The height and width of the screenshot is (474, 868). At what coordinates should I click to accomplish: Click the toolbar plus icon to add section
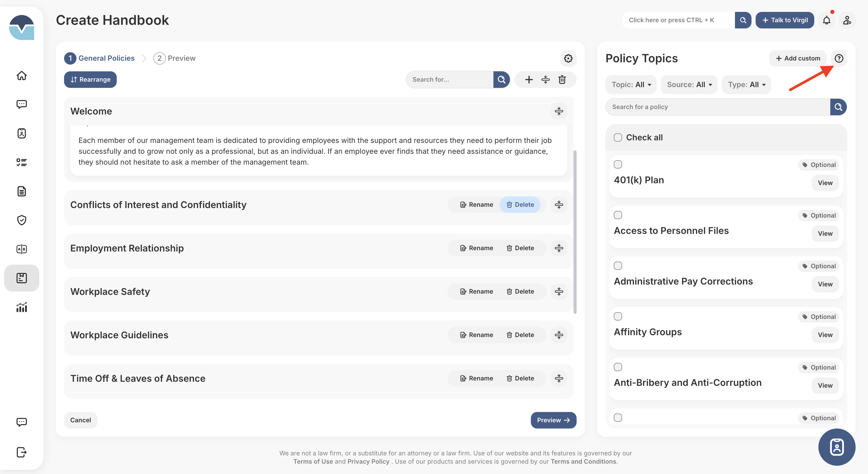pos(529,80)
